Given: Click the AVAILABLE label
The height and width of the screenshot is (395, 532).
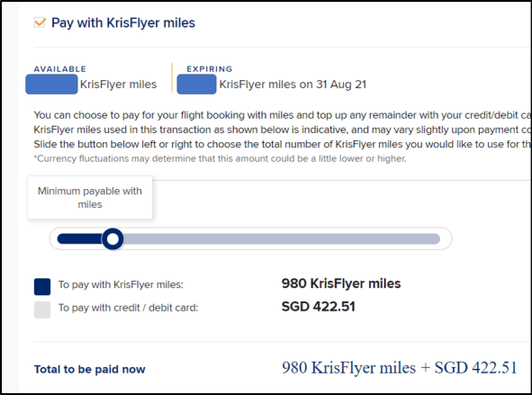Looking at the screenshot, I should [60, 69].
